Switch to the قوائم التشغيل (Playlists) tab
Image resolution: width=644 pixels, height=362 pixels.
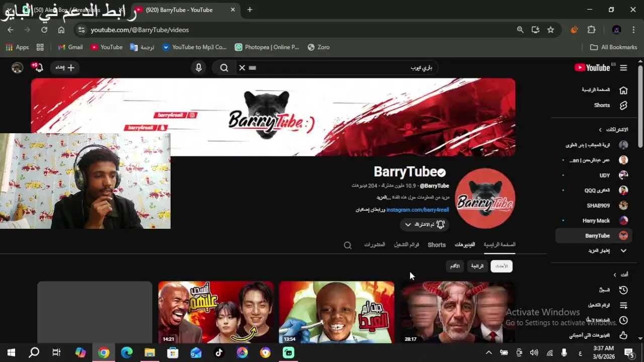coord(407,245)
